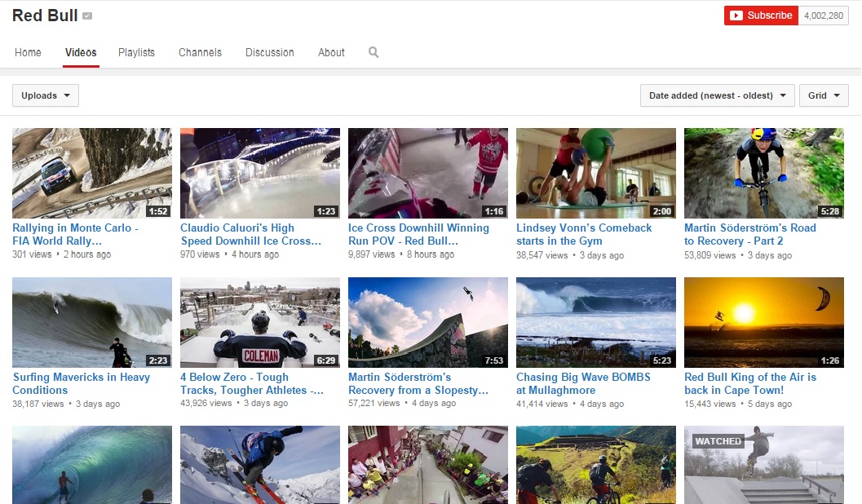Switch to the Playlists tab
The height and width of the screenshot is (504, 862).
136,52
